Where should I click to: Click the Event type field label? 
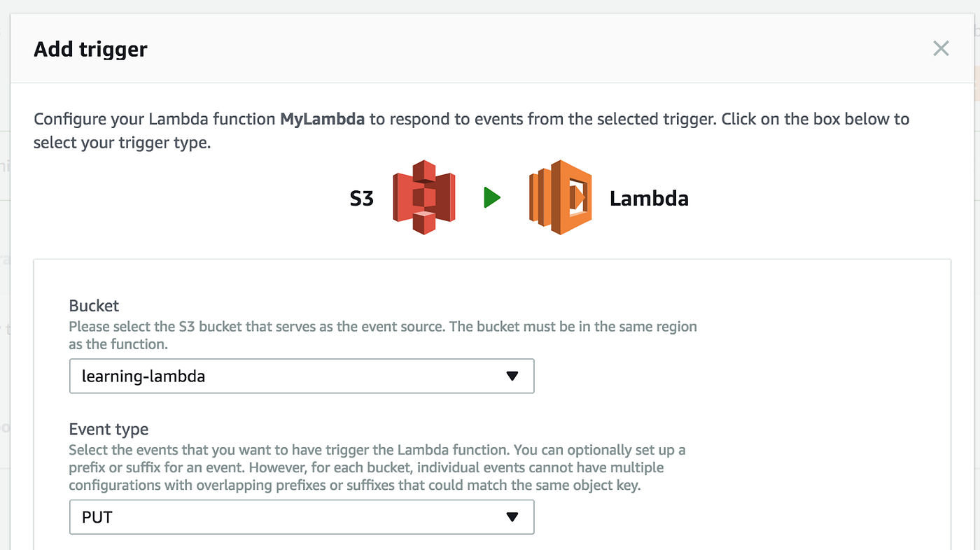pos(108,429)
